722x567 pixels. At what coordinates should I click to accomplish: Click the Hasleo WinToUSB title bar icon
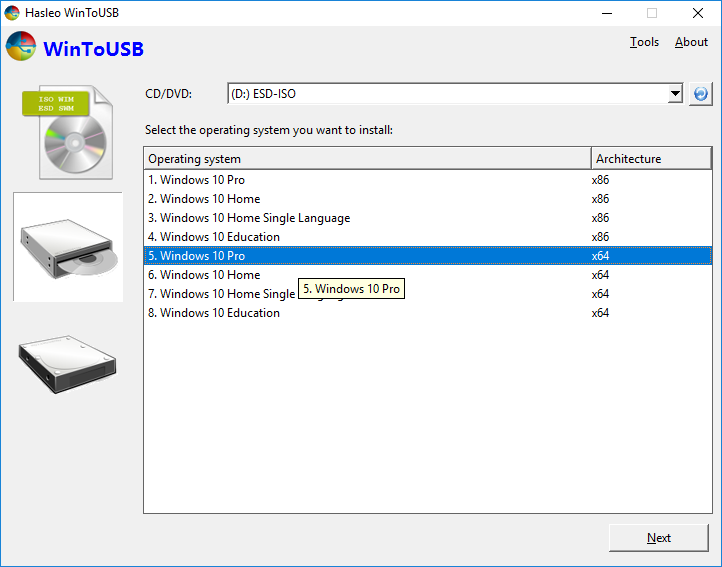tap(12, 13)
